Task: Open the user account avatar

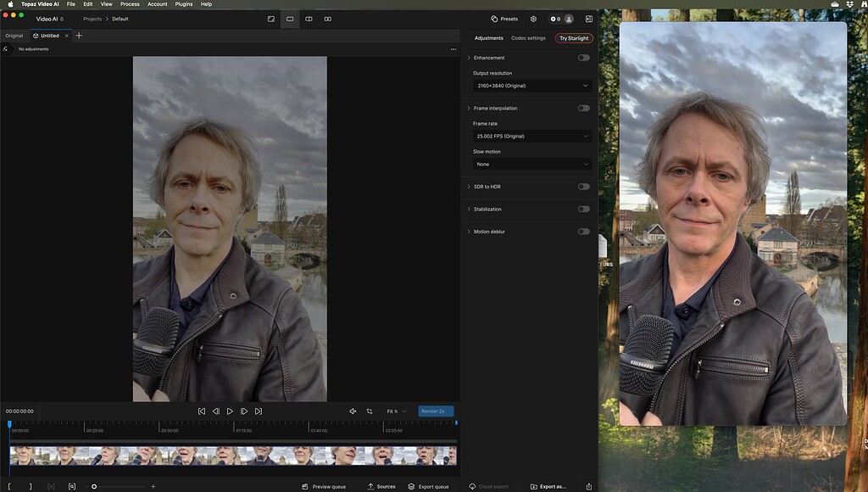Action: 569,19
